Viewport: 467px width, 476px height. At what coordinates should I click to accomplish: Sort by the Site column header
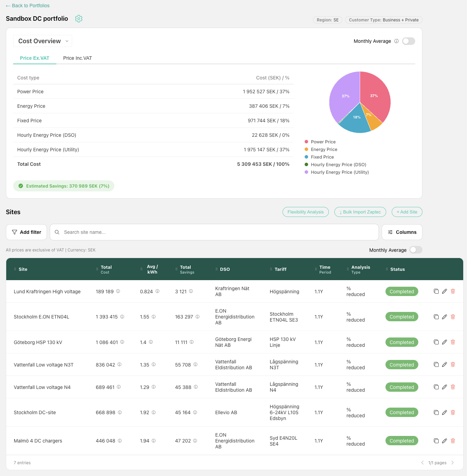(23, 269)
